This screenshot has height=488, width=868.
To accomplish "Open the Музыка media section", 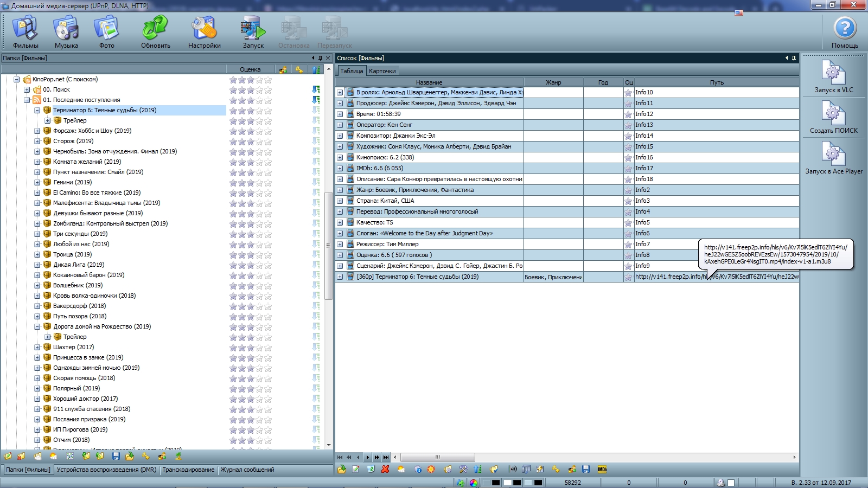I will coord(66,30).
